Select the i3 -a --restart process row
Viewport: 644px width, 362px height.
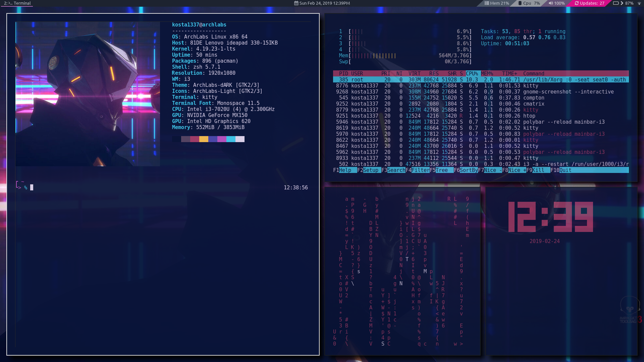tap(481, 164)
